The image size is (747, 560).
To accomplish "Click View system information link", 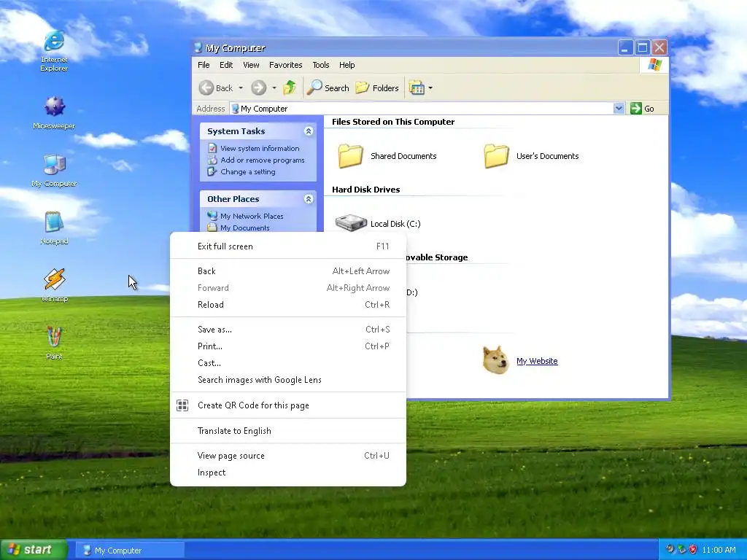I will click(260, 148).
